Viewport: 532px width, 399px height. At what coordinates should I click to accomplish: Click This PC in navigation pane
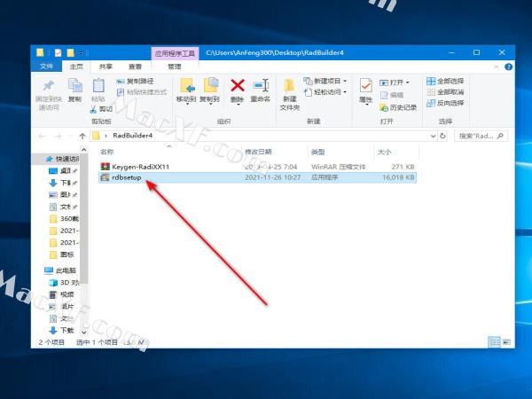coord(60,270)
